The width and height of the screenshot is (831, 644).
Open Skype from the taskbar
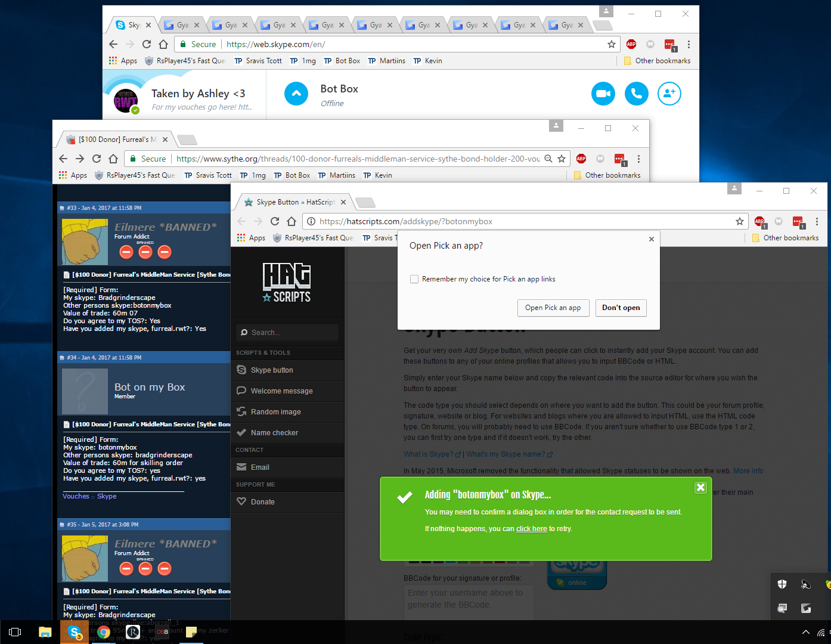coord(75,632)
